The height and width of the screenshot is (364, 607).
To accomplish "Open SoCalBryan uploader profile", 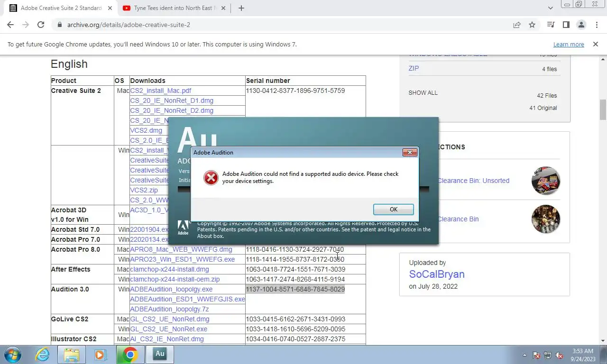I will click(x=437, y=274).
